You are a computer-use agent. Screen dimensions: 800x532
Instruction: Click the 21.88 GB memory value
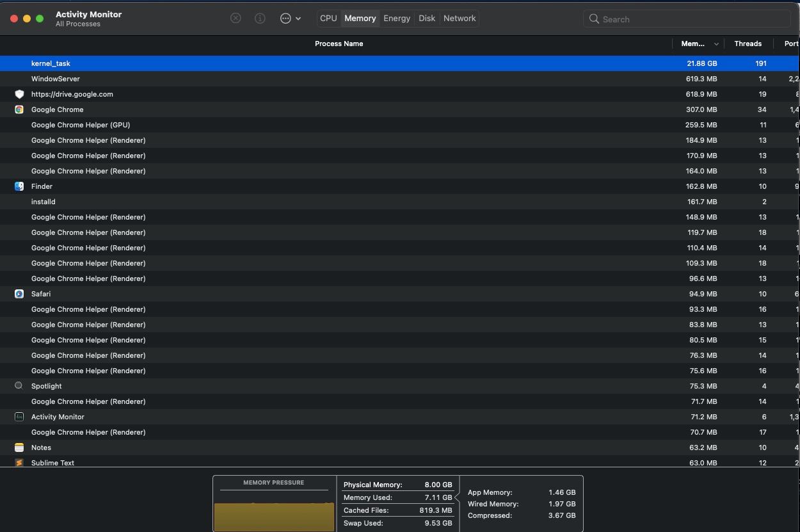[x=701, y=63]
